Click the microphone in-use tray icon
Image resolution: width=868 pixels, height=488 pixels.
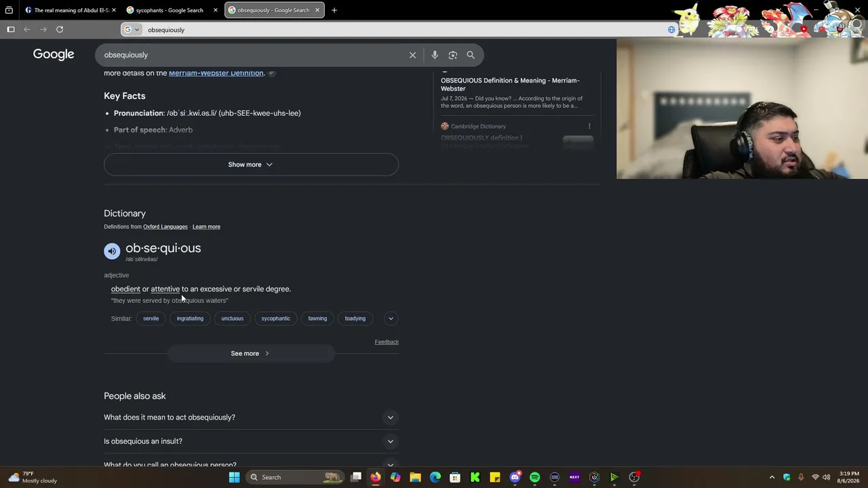pos(801,477)
